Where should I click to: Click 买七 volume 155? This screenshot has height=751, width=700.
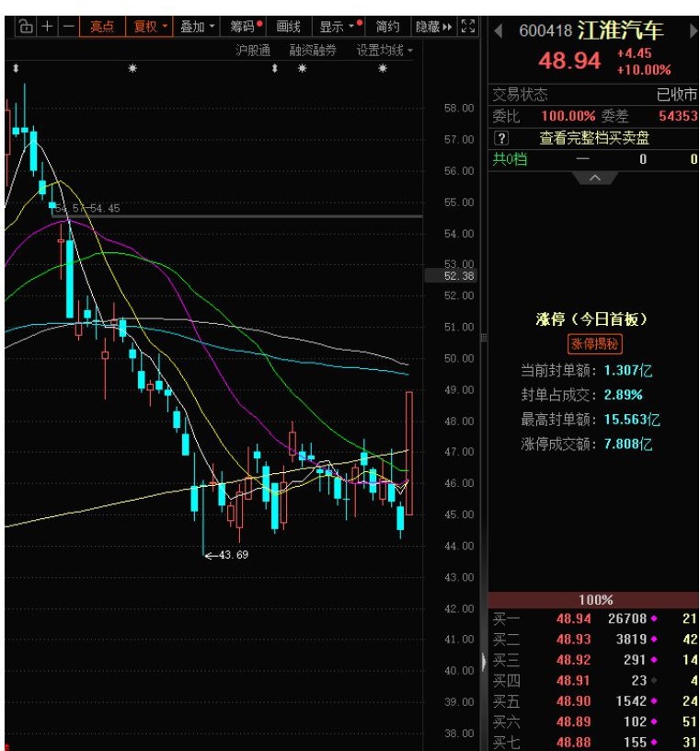point(636,743)
